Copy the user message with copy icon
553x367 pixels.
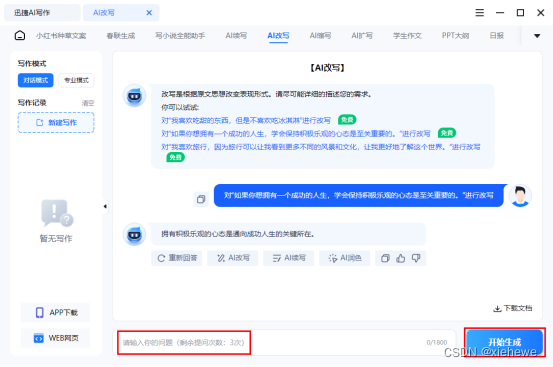[x=201, y=199]
